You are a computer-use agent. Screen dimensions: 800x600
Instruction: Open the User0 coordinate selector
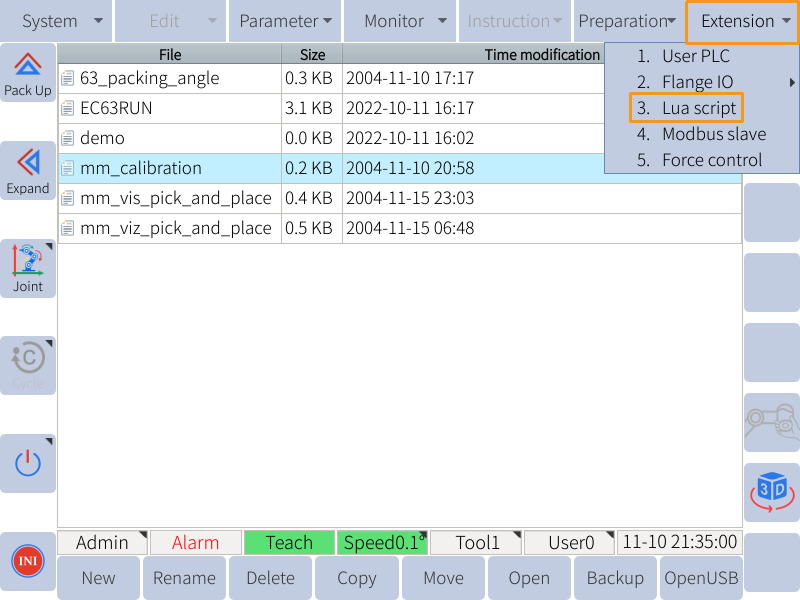click(570, 542)
